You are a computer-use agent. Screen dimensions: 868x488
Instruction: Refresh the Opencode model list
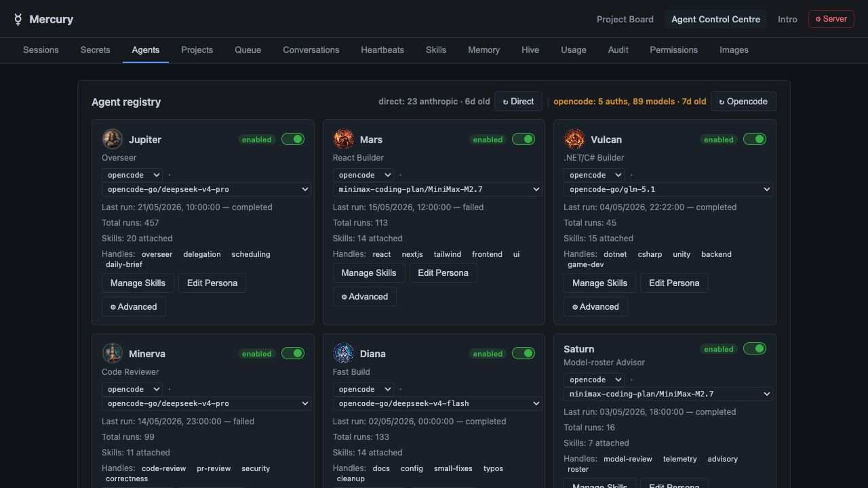click(743, 102)
